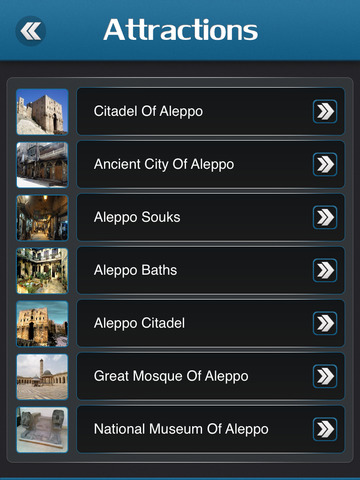Select the arrow icon for Aleppo Souks
The width and height of the screenshot is (360, 480).
tap(325, 217)
